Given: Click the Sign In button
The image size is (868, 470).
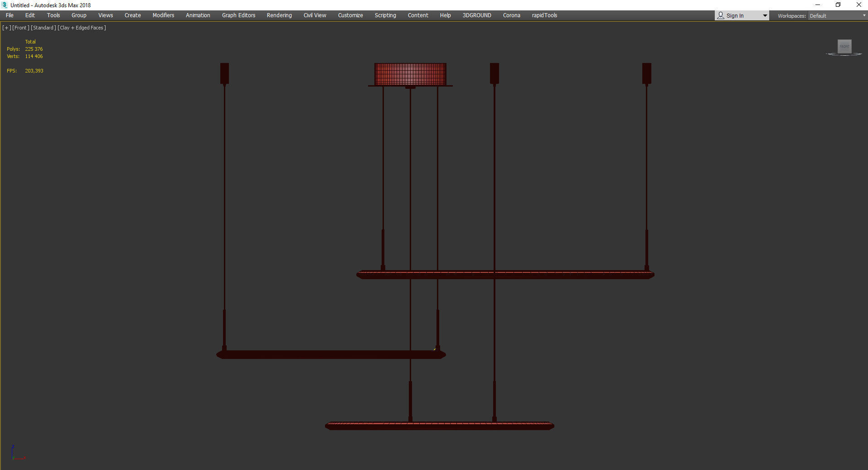Looking at the screenshot, I should [x=737, y=16].
